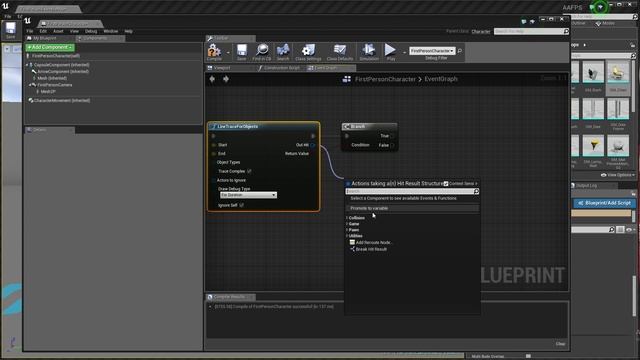Save the blueprint from the toolbar

242,50
